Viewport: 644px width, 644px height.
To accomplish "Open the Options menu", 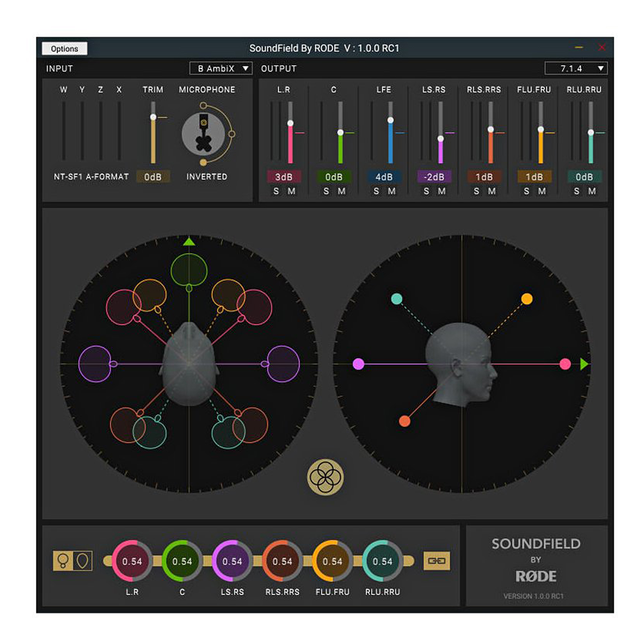I will [x=64, y=49].
